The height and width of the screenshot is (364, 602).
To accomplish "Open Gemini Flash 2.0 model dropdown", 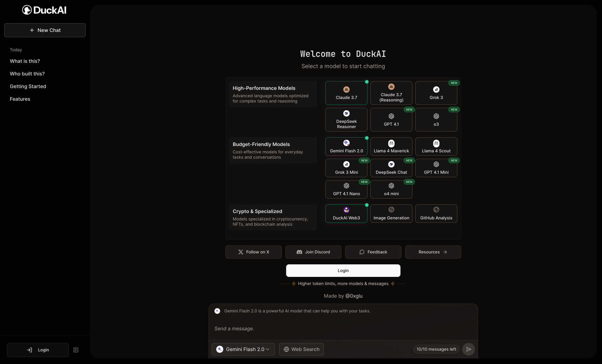I will [243, 349].
